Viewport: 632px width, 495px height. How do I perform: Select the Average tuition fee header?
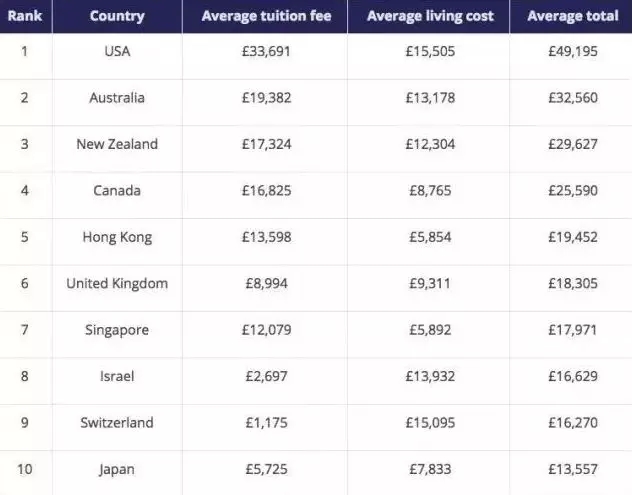coord(266,16)
